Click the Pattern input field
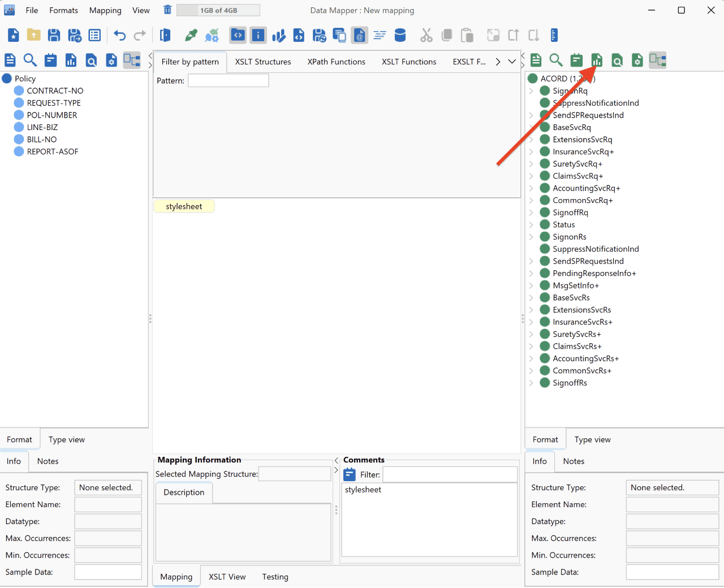This screenshot has height=588, width=724. 228,80
